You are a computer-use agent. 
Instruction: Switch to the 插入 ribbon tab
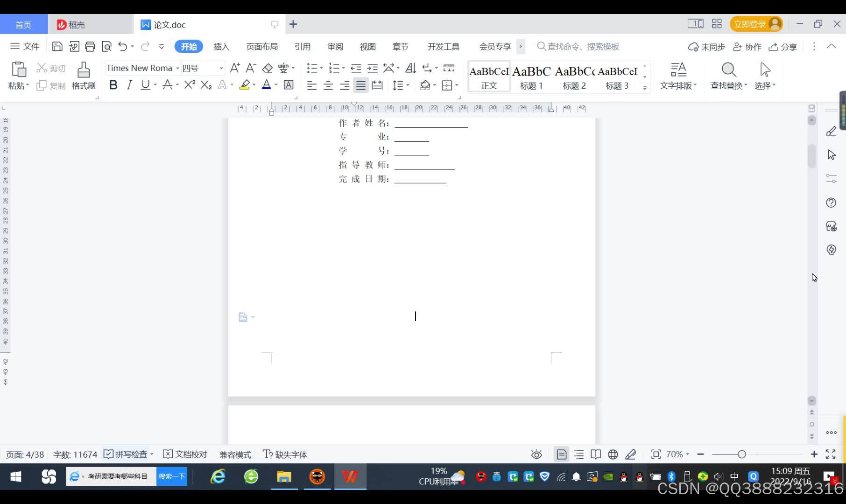coord(221,46)
